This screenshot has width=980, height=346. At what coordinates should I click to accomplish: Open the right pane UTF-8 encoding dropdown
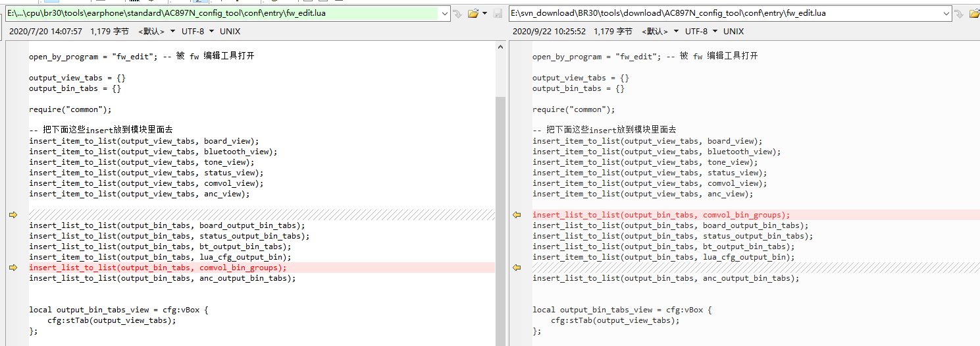702,31
